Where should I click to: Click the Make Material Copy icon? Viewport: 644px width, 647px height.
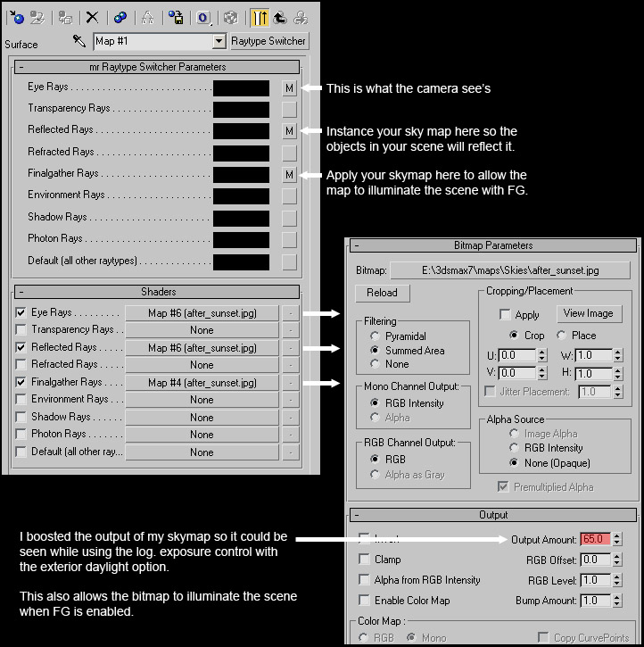point(120,18)
